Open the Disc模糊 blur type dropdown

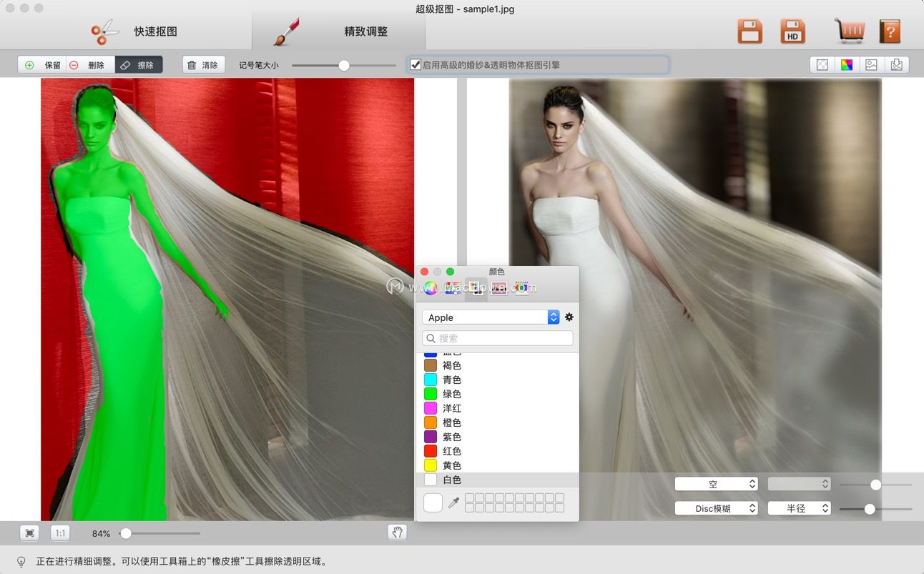click(717, 508)
